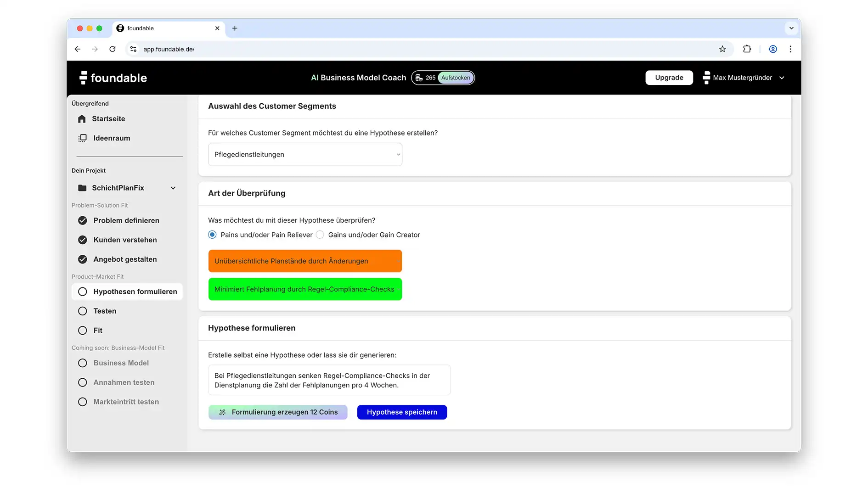
Task: Click the Problem definieren checkmark
Action: click(83, 220)
